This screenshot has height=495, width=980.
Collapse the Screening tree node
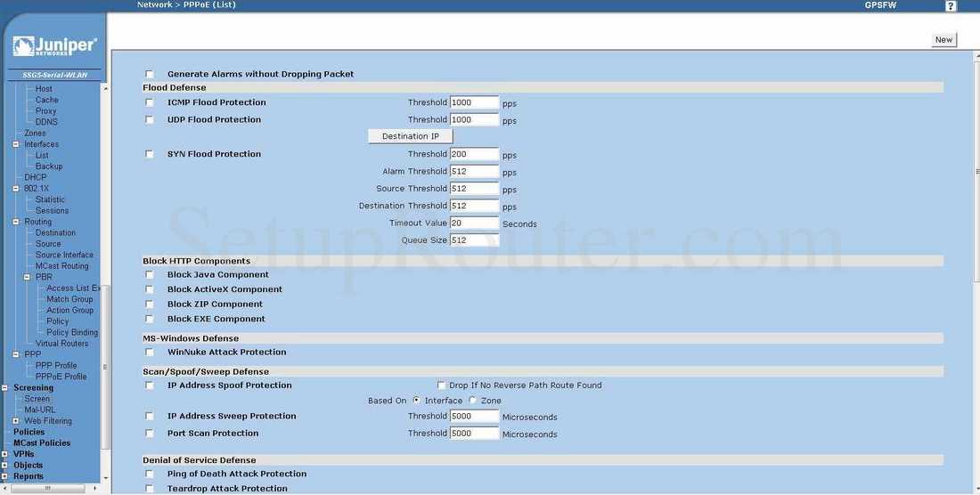click(x=4, y=387)
